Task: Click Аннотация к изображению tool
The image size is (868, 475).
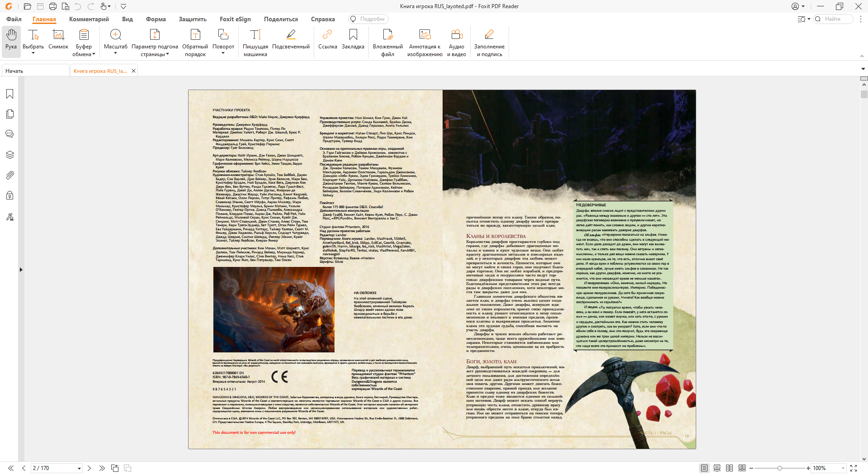Action: tap(425, 43)
